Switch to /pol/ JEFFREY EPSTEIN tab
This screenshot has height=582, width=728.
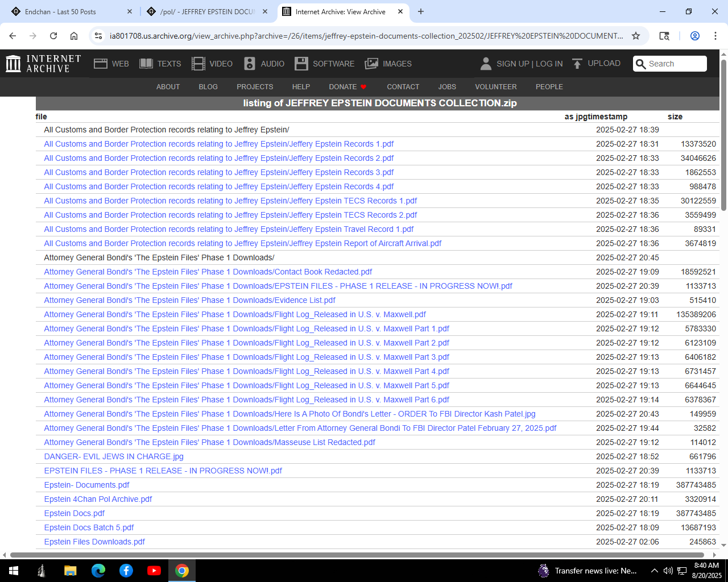[x=206, y=11]
